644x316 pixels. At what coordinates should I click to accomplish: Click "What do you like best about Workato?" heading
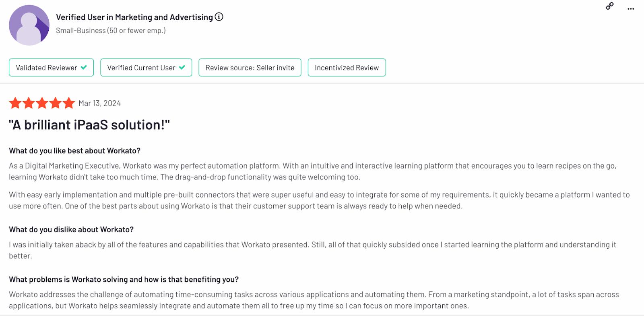pyautogui.click(x=74, y=151)
